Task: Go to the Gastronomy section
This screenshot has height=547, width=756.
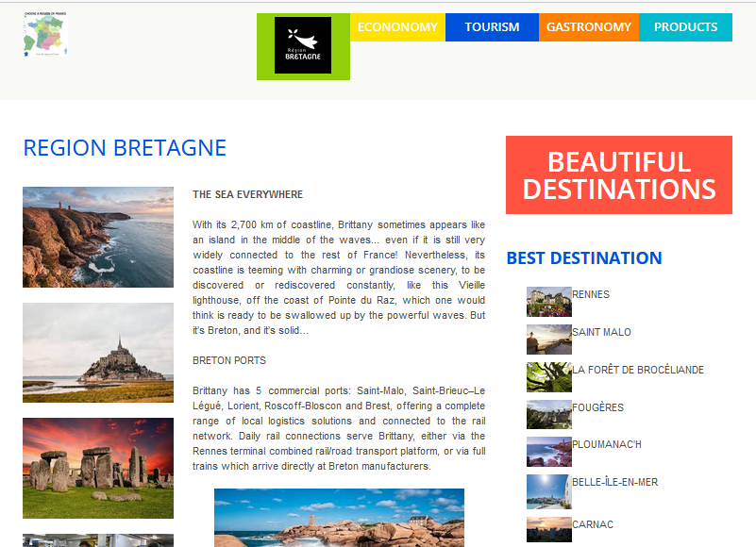Action: [x=589, y=27]
